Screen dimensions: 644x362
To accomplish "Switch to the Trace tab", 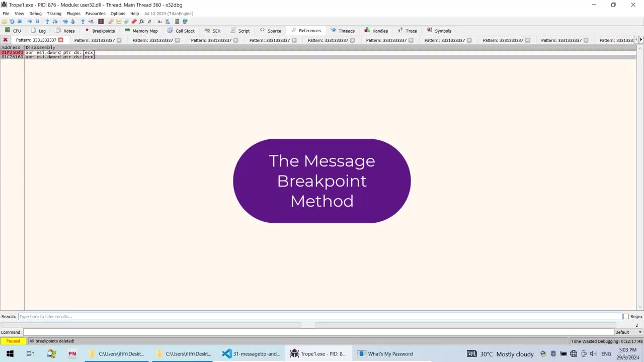I will click(x=407, y=31).
